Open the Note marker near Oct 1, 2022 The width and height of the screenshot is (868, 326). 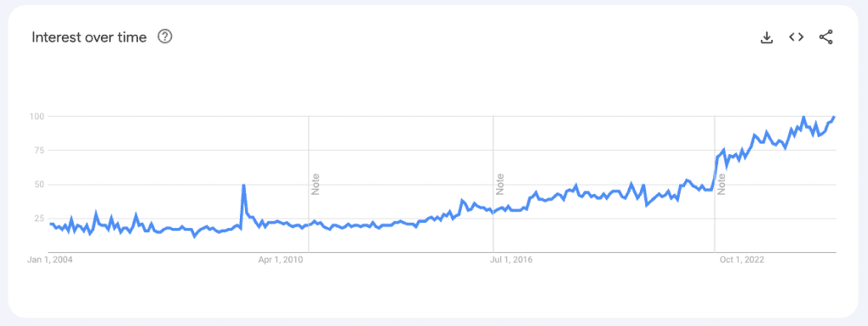(x=722, y=184)
